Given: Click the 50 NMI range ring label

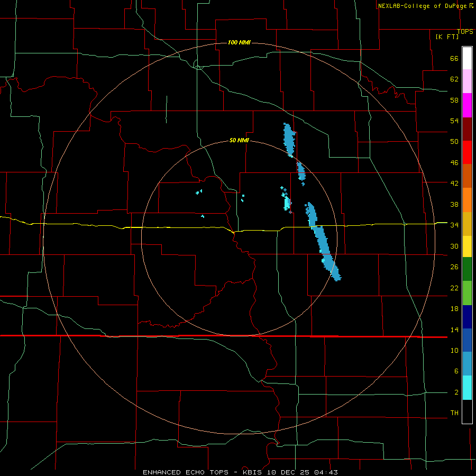Looking at the screenshot, I should [x=239, y=140].
